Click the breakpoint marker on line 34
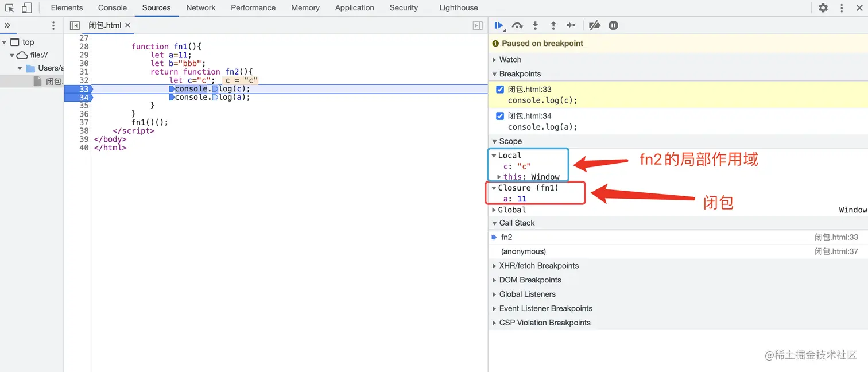Viewport: 868px width, 372px height. coord(77,98)
